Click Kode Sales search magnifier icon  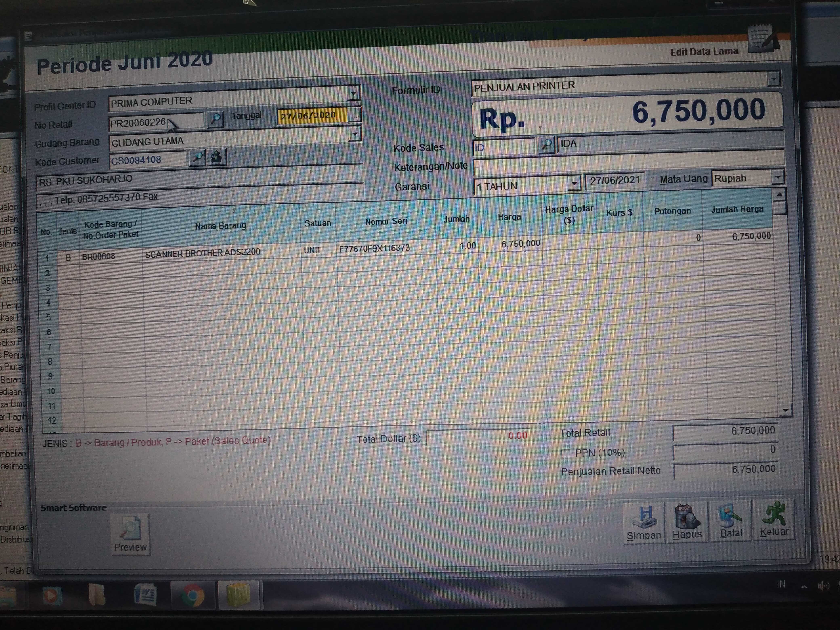click(546, 145)
